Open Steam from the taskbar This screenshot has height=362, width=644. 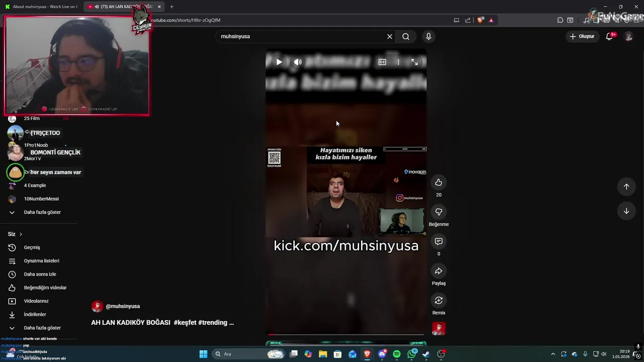426,354
